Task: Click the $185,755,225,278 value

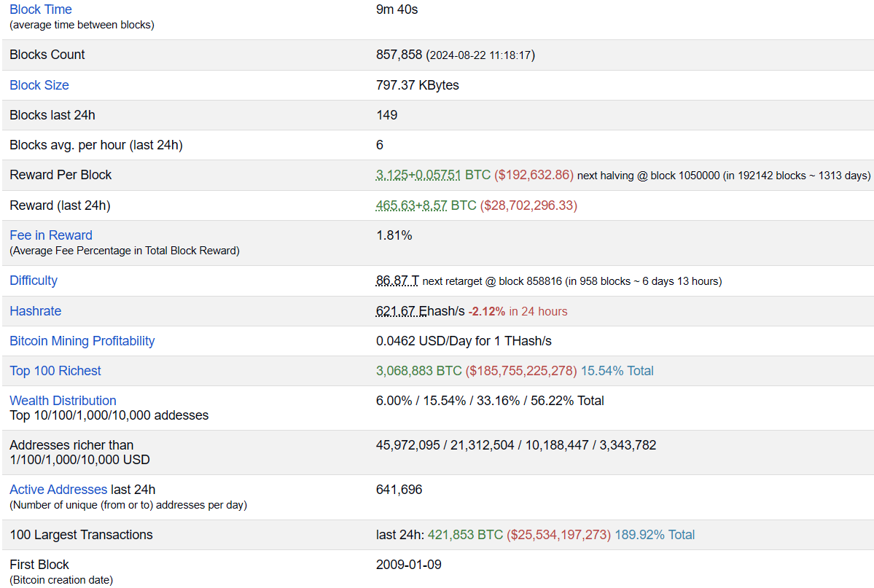Action: (521, 371)
